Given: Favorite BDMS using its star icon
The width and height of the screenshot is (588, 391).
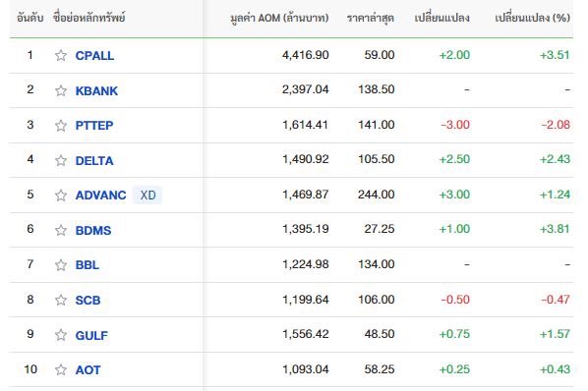Looking at the screenshot, I should pos(61,230).
